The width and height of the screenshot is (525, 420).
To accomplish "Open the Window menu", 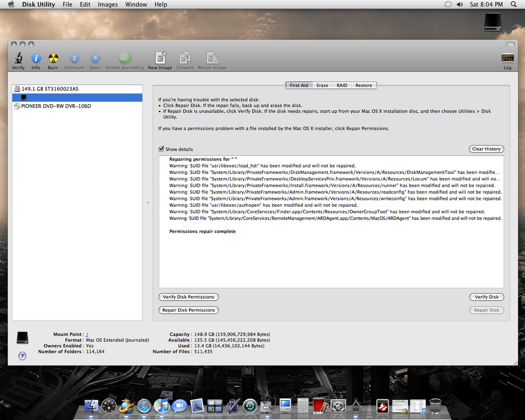I will (x=136, y=4).
